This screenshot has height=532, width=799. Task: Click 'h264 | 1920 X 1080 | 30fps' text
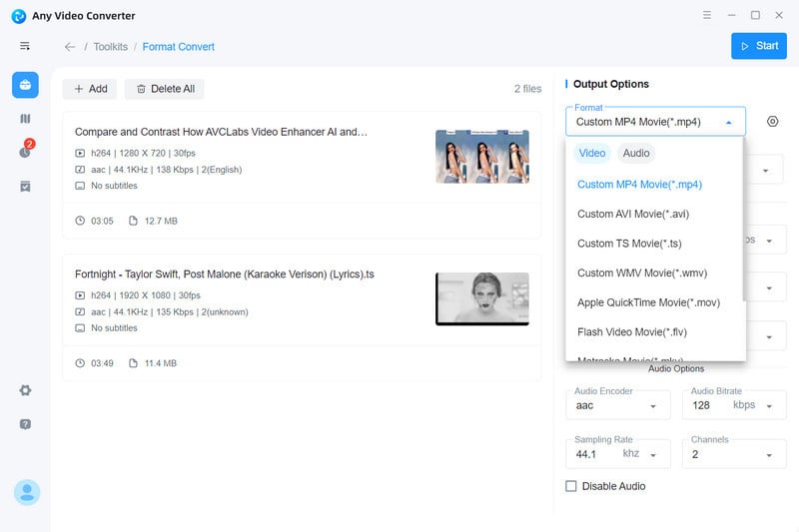point(146,295)
